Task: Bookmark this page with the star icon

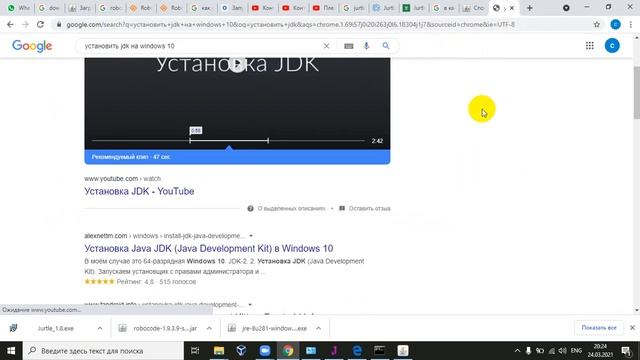Action: pos(597,24)
